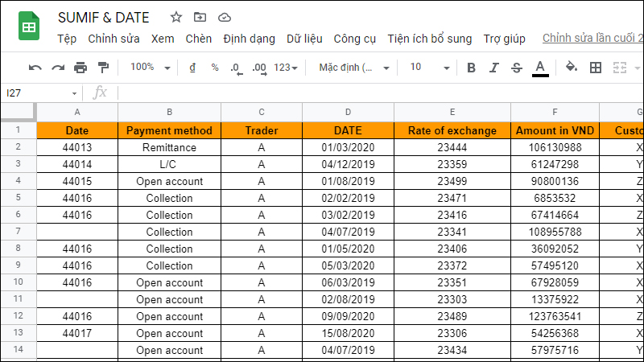Image resolution: width=644 pixels, height=362 pixels.
Task: Open the fill color bucket picker
Action: [571, 68]
